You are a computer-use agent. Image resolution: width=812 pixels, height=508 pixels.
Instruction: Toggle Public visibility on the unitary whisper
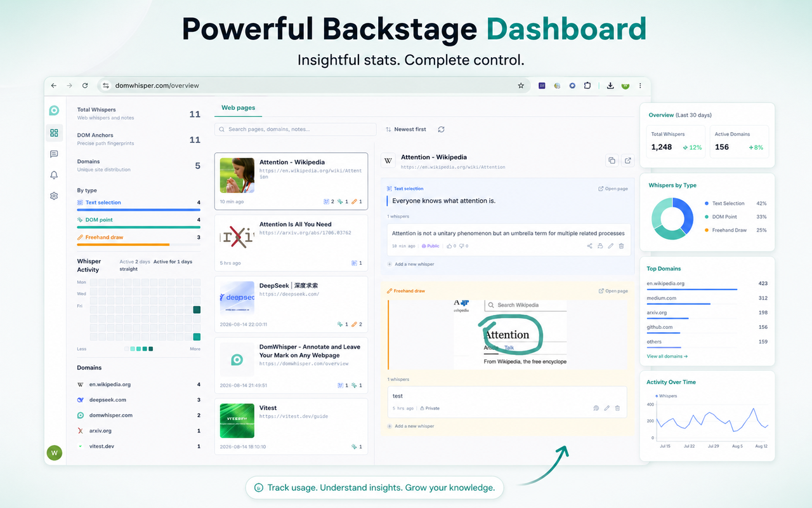coord(431,246)
